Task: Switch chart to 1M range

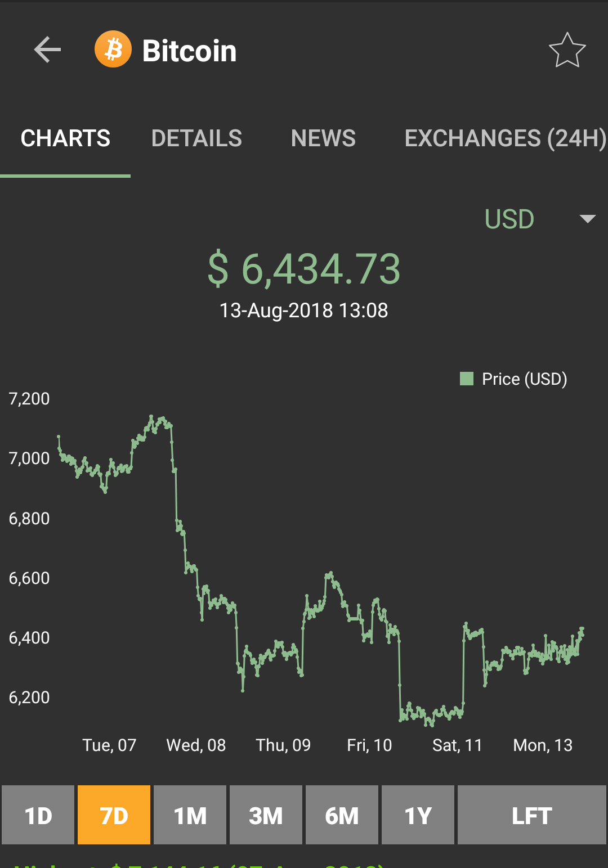Action: [x=190, y=815]
